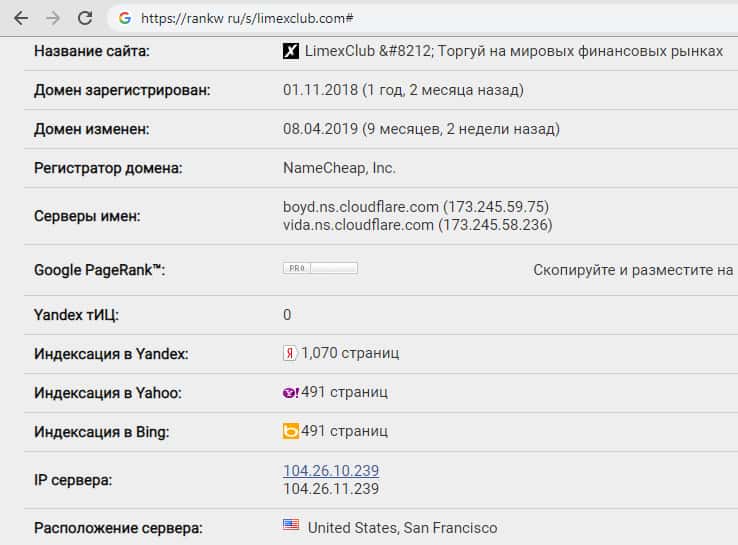
Task: Click the 491 страниц Bing result
Action: click(x=344, y=432)
